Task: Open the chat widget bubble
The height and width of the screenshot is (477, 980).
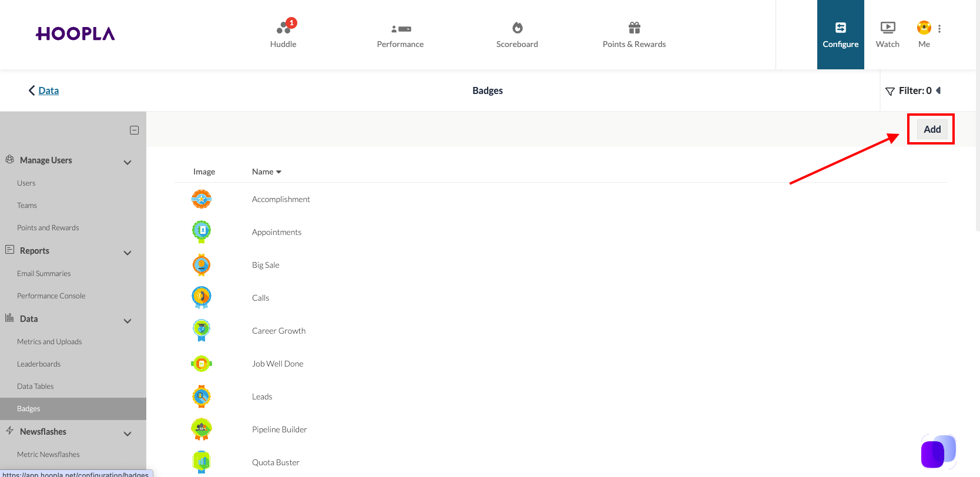Action: (x=938, y=452)
